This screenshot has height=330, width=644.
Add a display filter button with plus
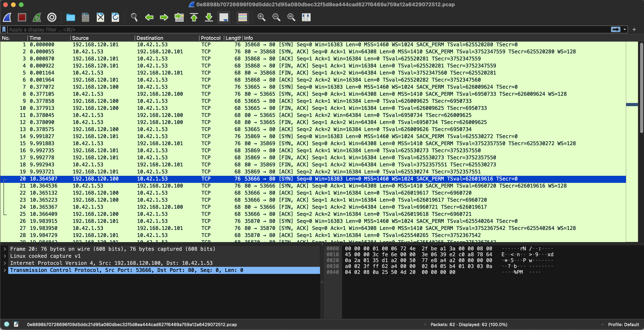634,29
